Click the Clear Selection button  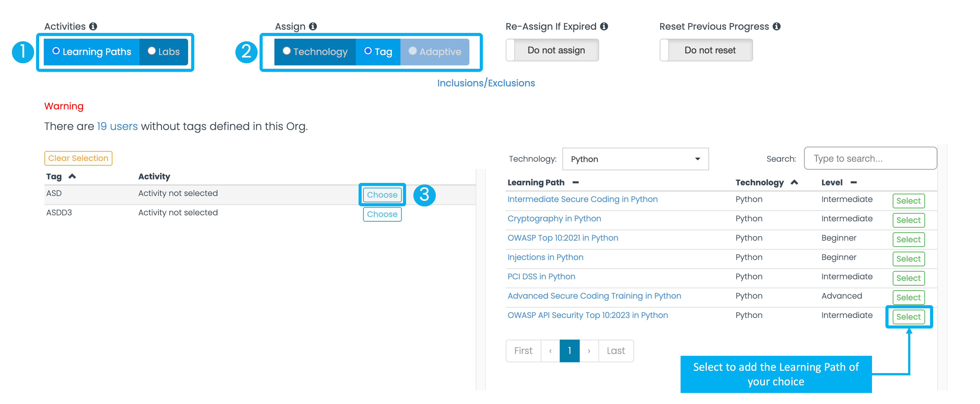tap(78, 158)
